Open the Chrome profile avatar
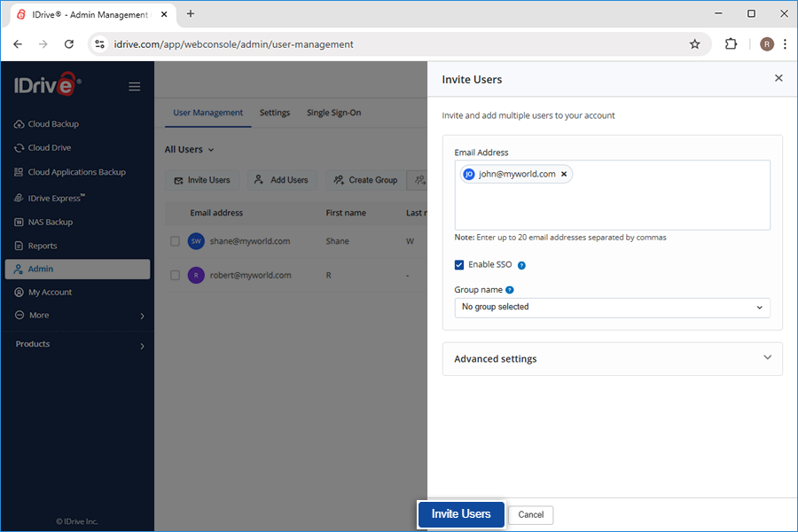This screenshot has width=798, height=532. pyautogui.click(x=766, y=44)
